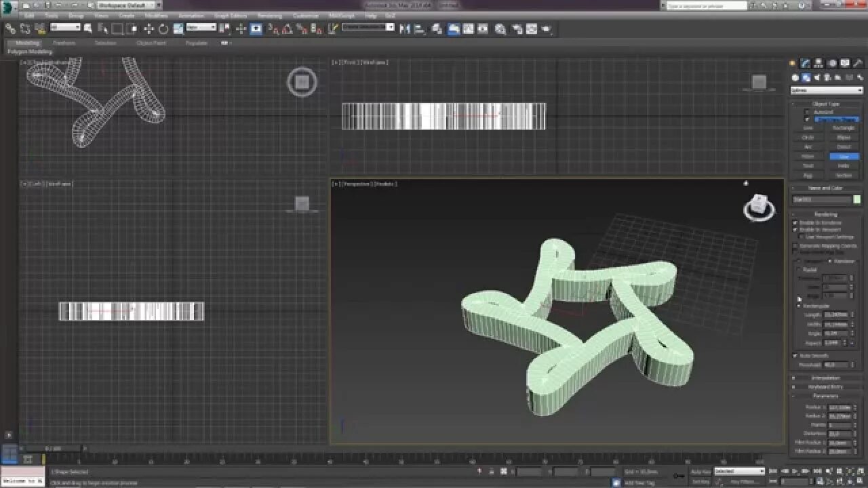Open the Selected key filter dropdown

(x=739, y=471)
